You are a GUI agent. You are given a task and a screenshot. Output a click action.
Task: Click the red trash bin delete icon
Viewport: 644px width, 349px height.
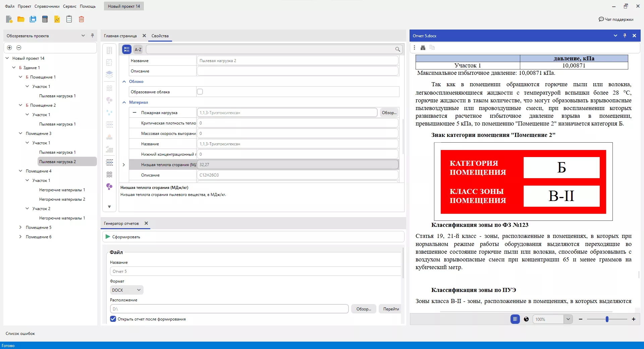click(x=81, y=19)
